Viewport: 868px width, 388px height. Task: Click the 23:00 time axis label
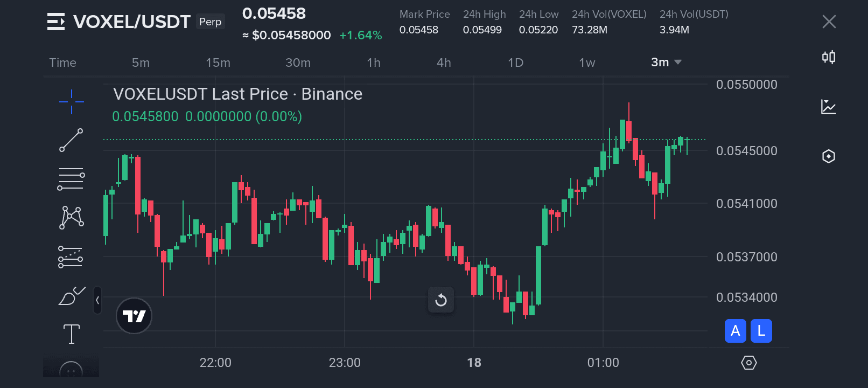(x=345, y=363)
